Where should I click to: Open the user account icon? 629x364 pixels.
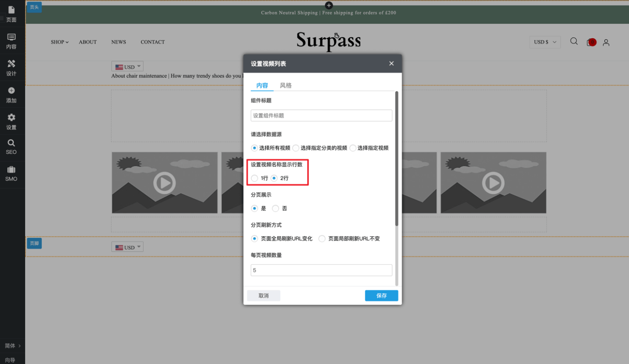[x=606, y=42]
